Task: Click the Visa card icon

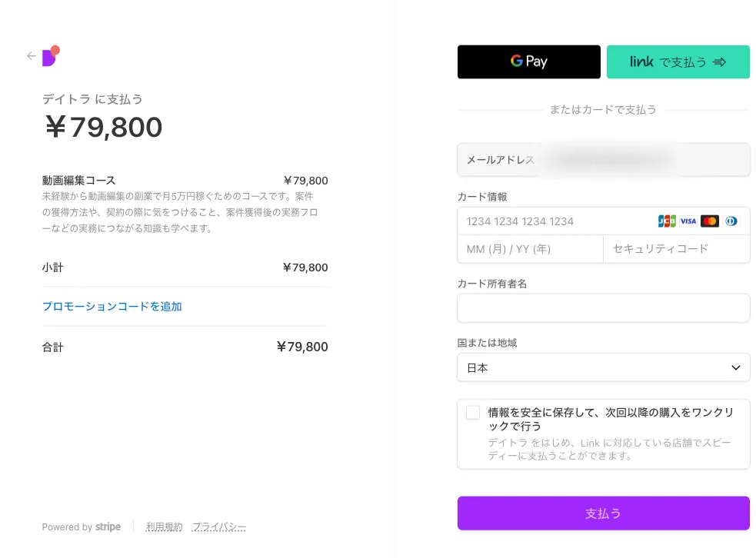Action: tap(688, 221)
